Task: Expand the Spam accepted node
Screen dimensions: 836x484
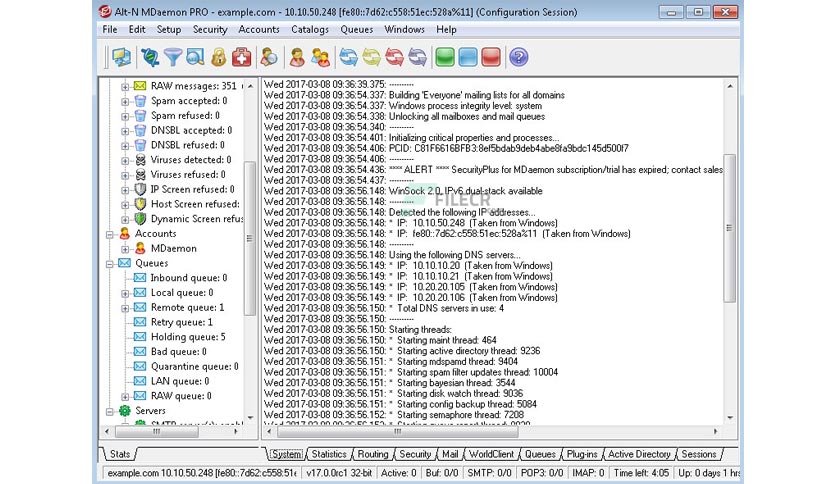Action: click(x=125, y=101)
